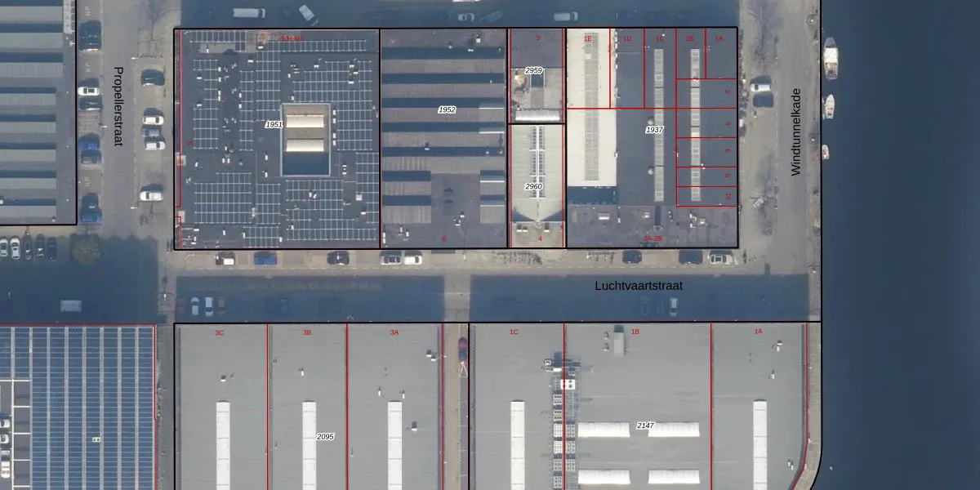Select house number 3B
This screenshot has height=490, width=980.
coord(307,332)
